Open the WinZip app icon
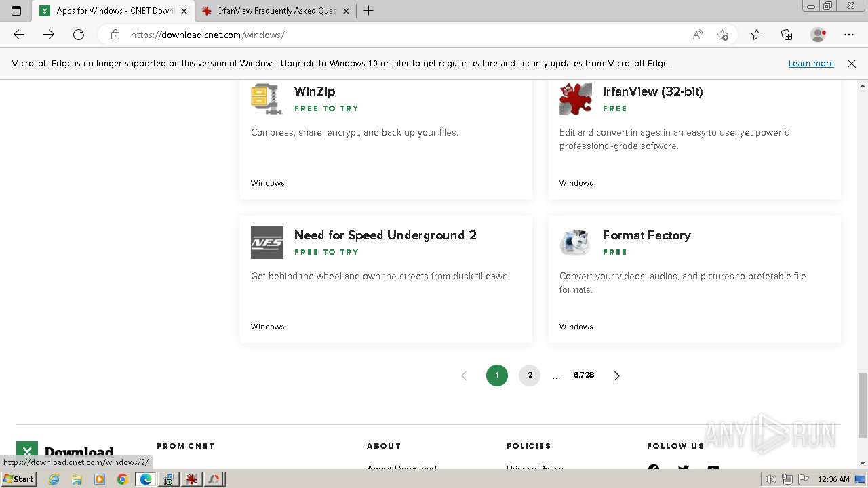The width and height of the screenshot is (868, 488). pos(267,99)
